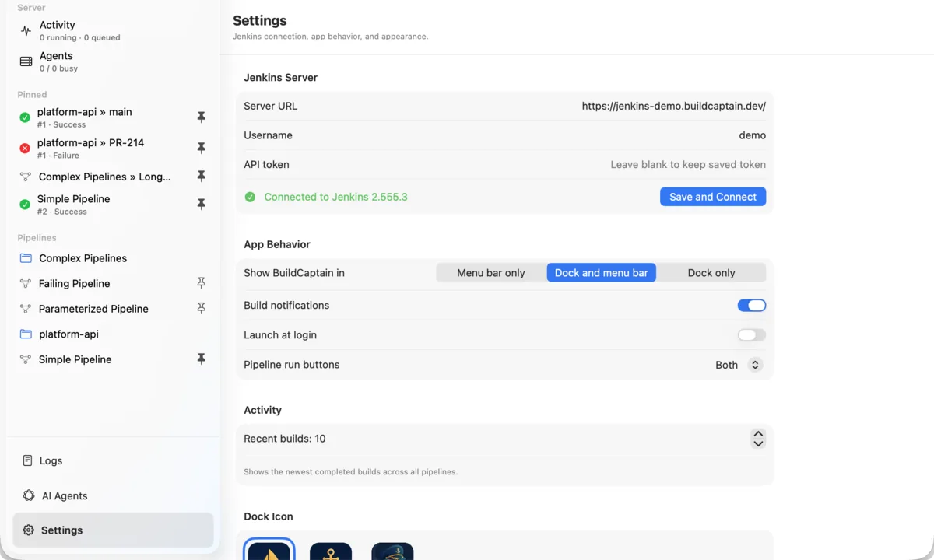The width and height of the screenshot is (934, 560).
Task: Click the AI Agents icon
Action: tap(29, 495)
